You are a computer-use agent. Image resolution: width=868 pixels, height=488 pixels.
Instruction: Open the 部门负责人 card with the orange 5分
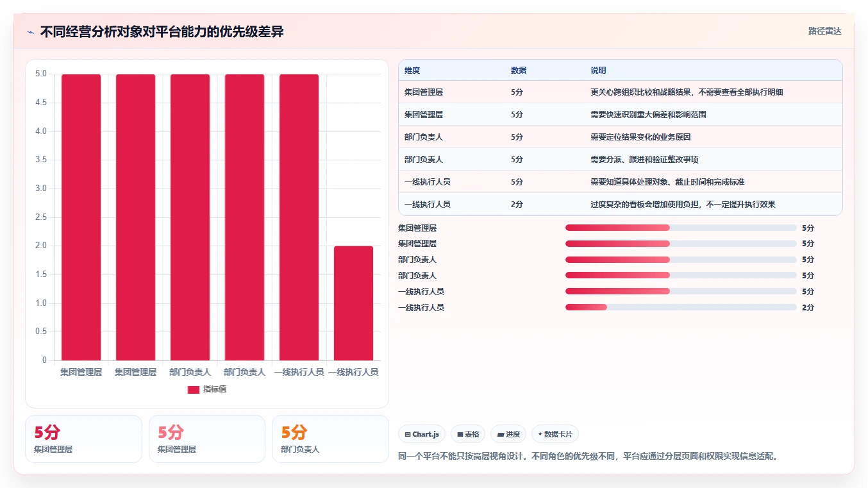coord(330,439)
